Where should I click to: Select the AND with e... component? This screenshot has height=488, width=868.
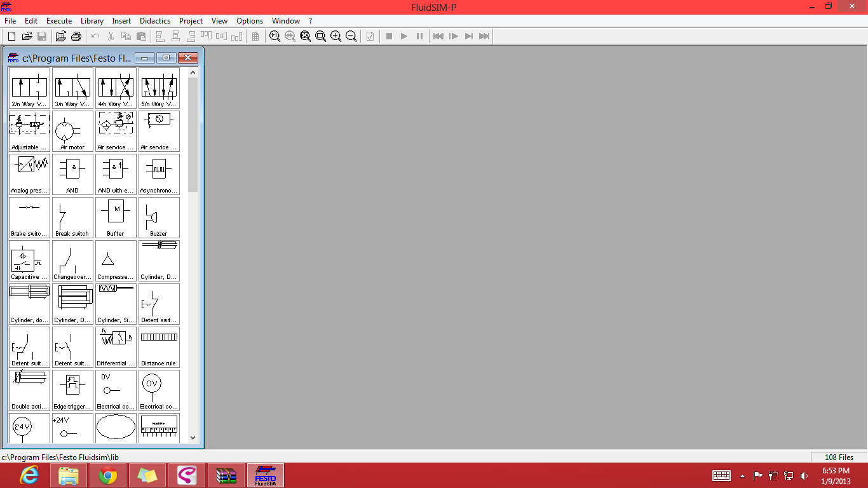point(116,175)
